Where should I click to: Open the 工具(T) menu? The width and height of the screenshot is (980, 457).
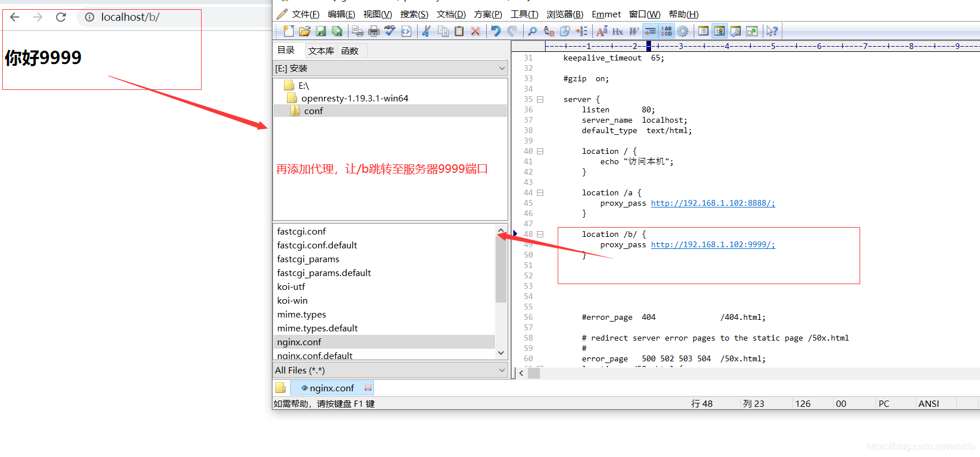(x=524, y=14)
